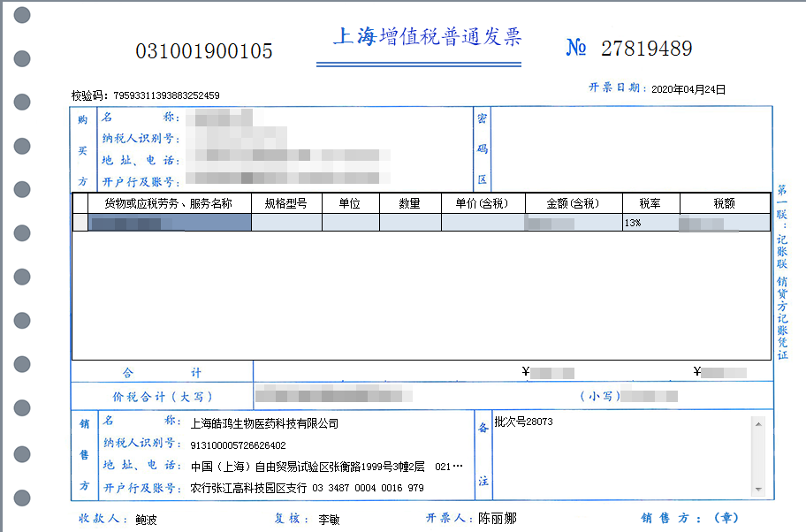Click the 单价(含税) column header
Screen dimensions: 806x532
coord(483,203)
